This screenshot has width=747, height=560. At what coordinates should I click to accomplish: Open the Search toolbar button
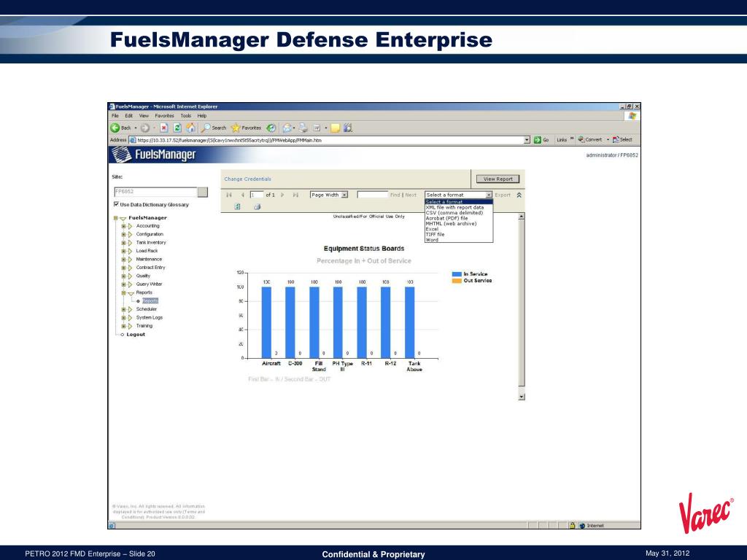point(214,128)
